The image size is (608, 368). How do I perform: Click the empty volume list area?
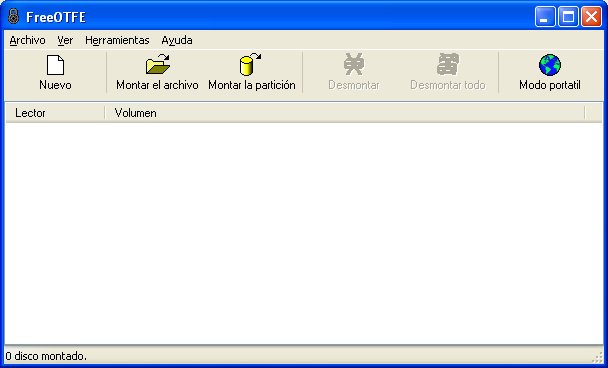[x=304, y=233]
